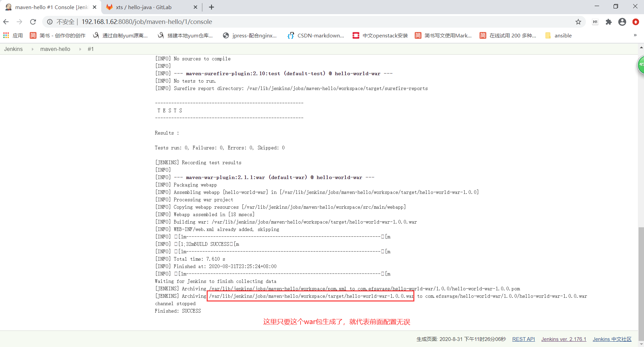Click '[JENKINS] Recording test results' line

point(198,163)
